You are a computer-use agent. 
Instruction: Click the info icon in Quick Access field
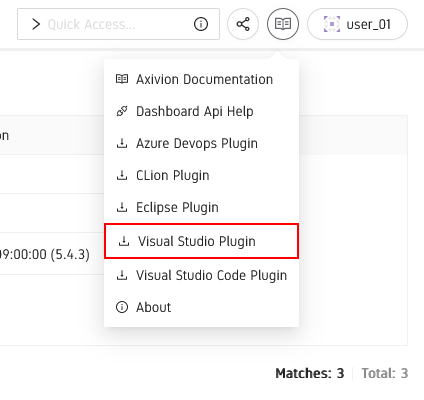(x=201, y=24)
